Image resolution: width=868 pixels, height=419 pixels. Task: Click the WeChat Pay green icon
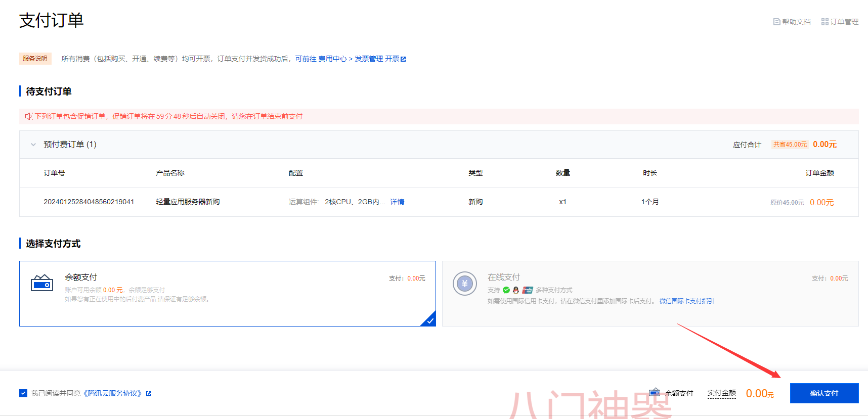pos(506,290)
